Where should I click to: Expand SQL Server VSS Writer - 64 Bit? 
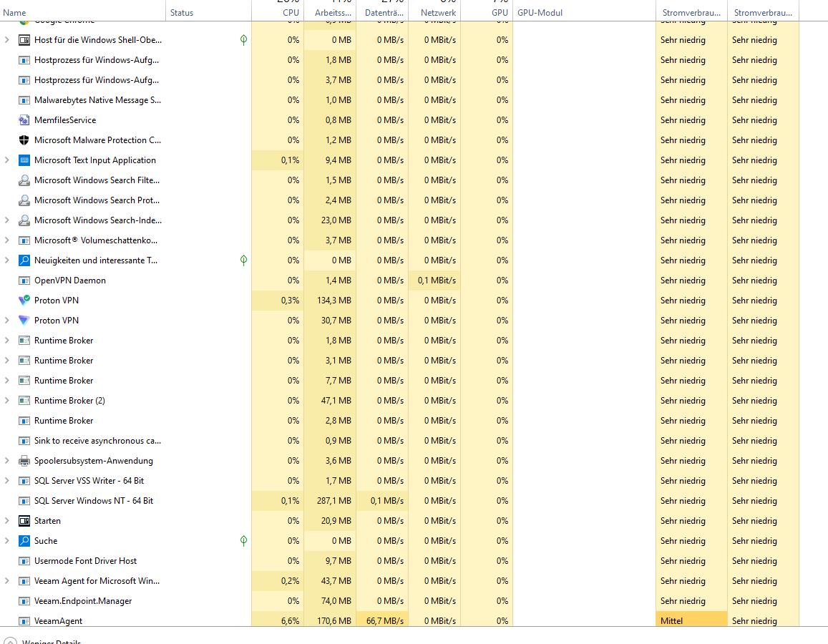tap(7, 481)
